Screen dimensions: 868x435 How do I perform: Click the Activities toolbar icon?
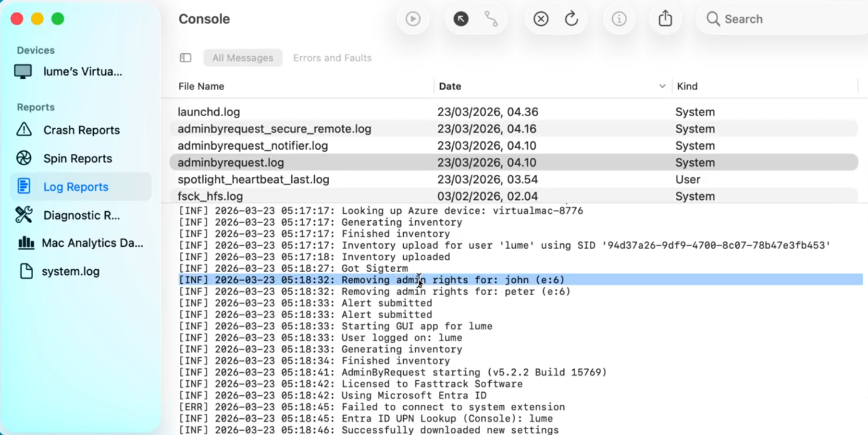click(x=491, y=19)
